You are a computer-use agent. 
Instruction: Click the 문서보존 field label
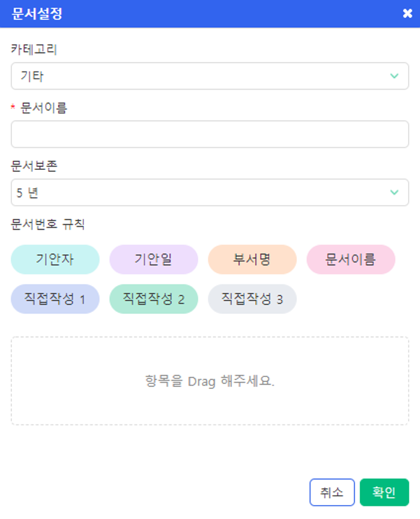(33, 166)
